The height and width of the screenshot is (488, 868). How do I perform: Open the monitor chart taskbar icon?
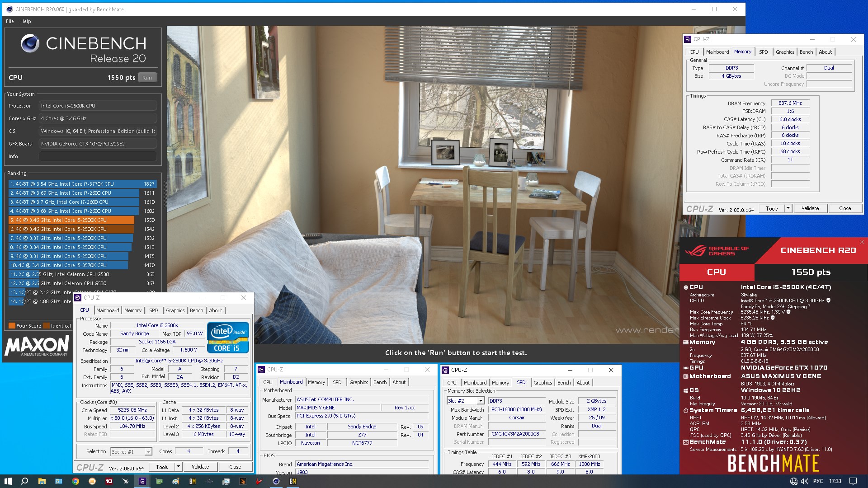pyautogui.click(x=226, y=481)
